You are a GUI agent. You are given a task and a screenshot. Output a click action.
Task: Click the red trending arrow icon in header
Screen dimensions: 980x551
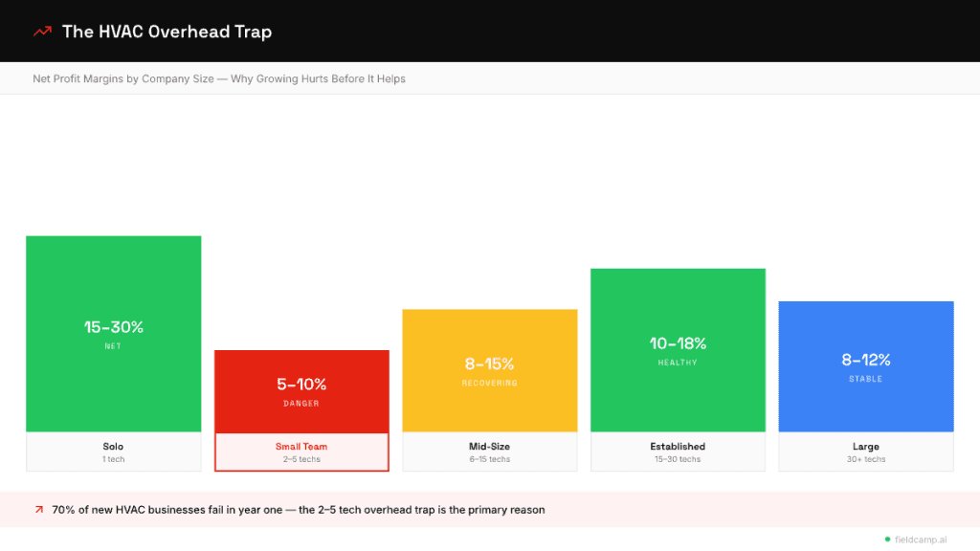click(x=42, y=32)
